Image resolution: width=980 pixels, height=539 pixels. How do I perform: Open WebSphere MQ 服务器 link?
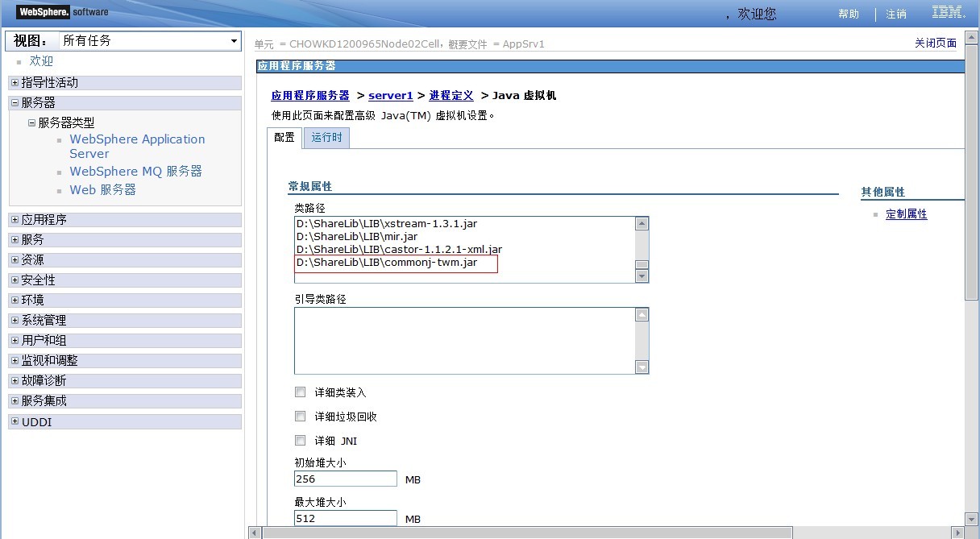[x=135, y=171]
